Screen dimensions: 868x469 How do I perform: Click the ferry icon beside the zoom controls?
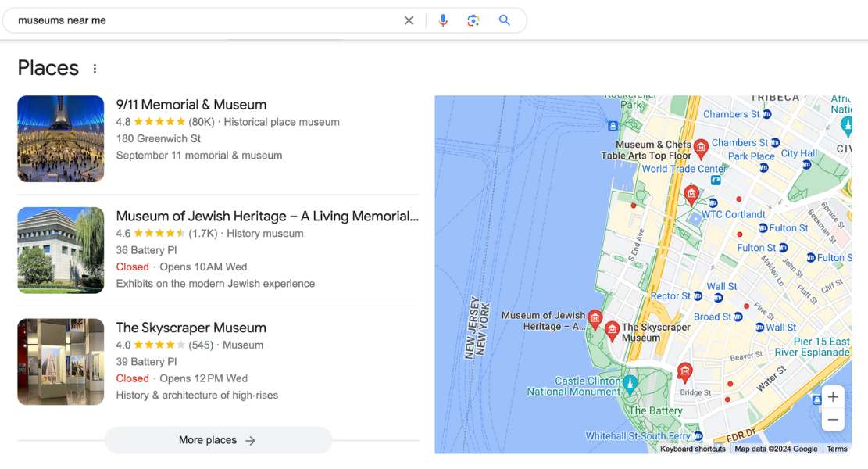point(816,399)
